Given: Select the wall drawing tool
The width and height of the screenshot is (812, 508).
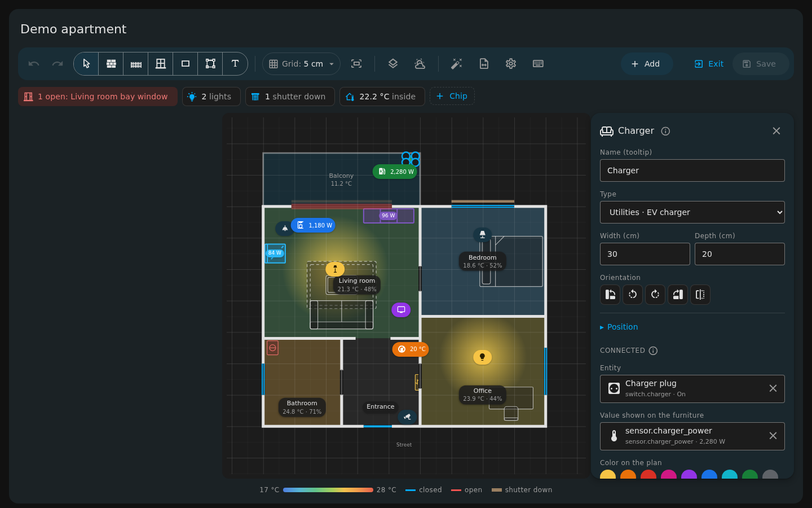Looking at the screenshot, I should (111, 64).
